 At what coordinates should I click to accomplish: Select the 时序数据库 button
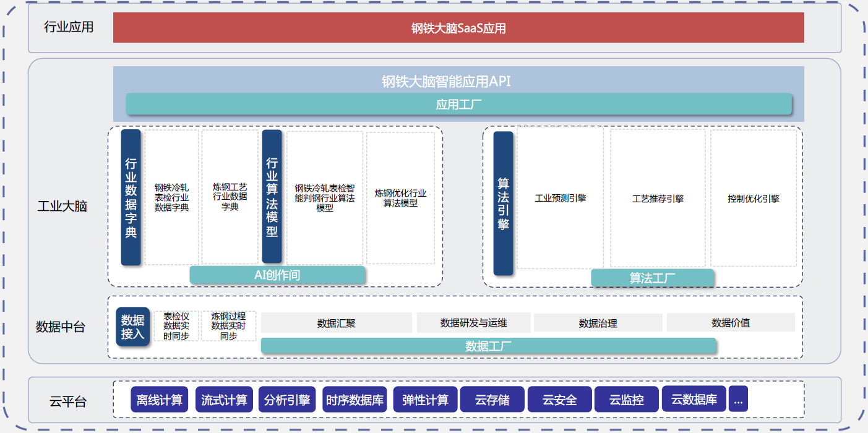tap(355, 400)
